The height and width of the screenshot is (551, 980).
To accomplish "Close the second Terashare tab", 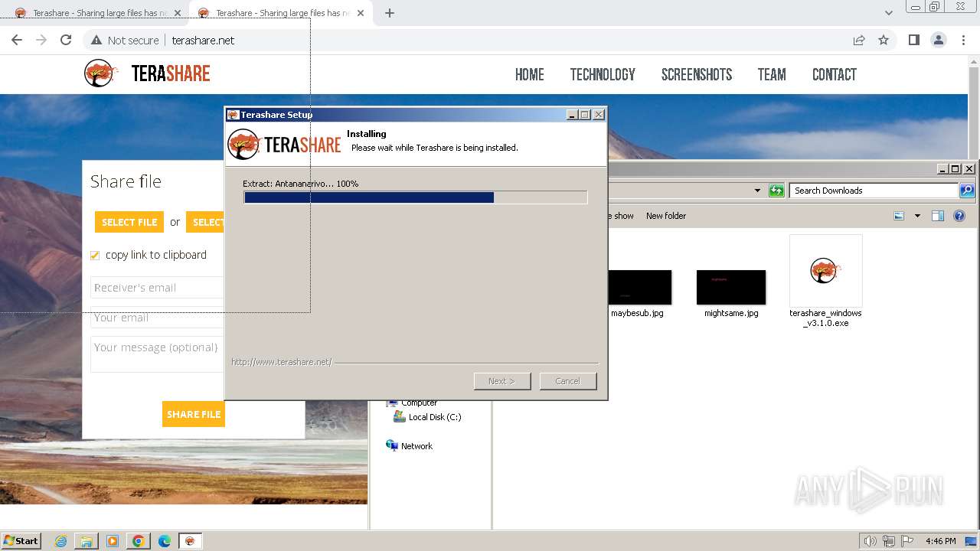I will (x=361, y=13).
